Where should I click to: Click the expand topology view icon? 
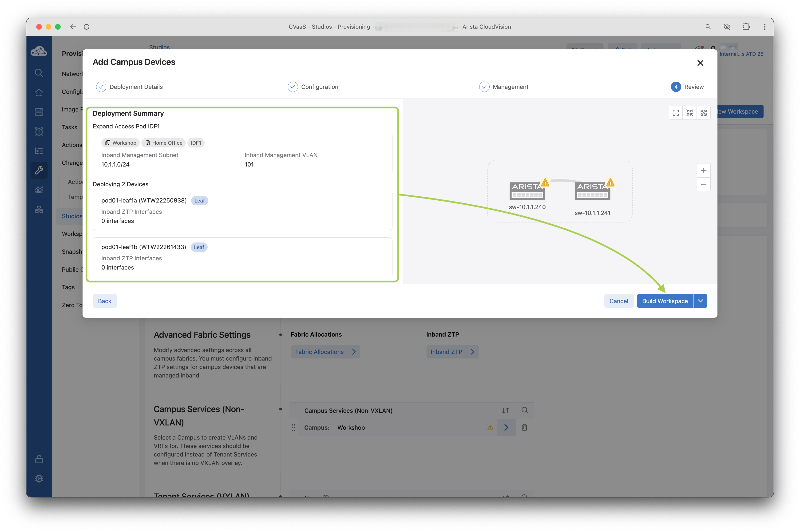click(x=703, y=113)
